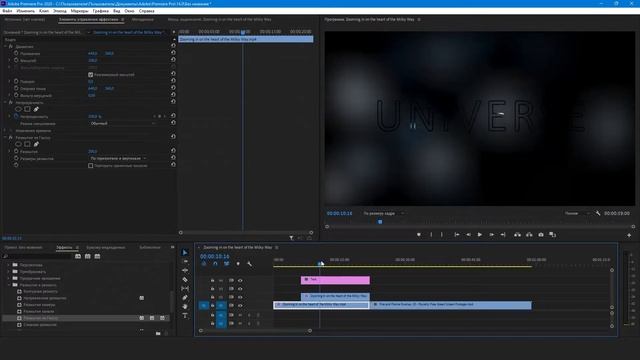Enable the Repeat Edge Pixels checkbox
Viewport: 640px width, 360px height.
click(x=91, y=166)
